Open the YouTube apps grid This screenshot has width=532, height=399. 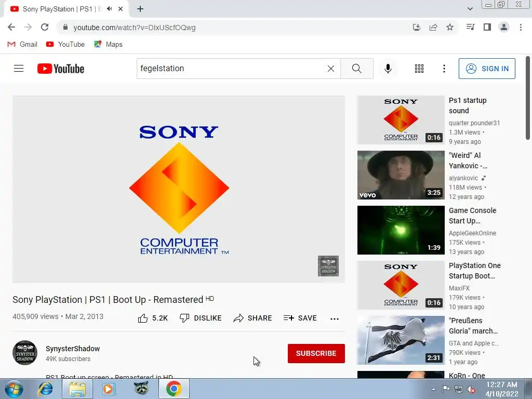pyautogui.click(x=419, y=69)
